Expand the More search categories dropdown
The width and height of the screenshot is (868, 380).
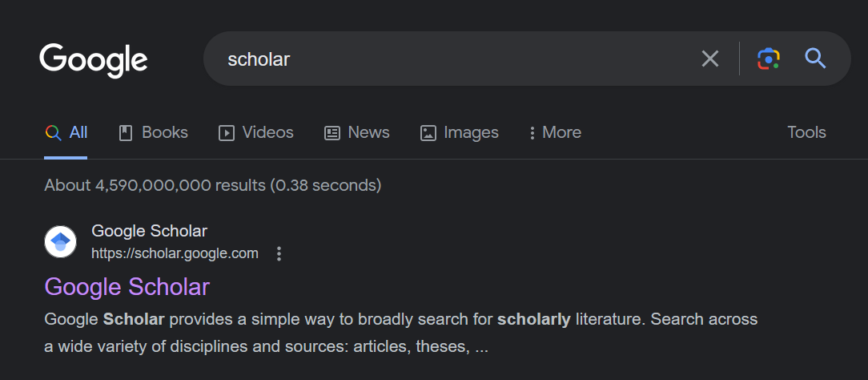[555, 133]
